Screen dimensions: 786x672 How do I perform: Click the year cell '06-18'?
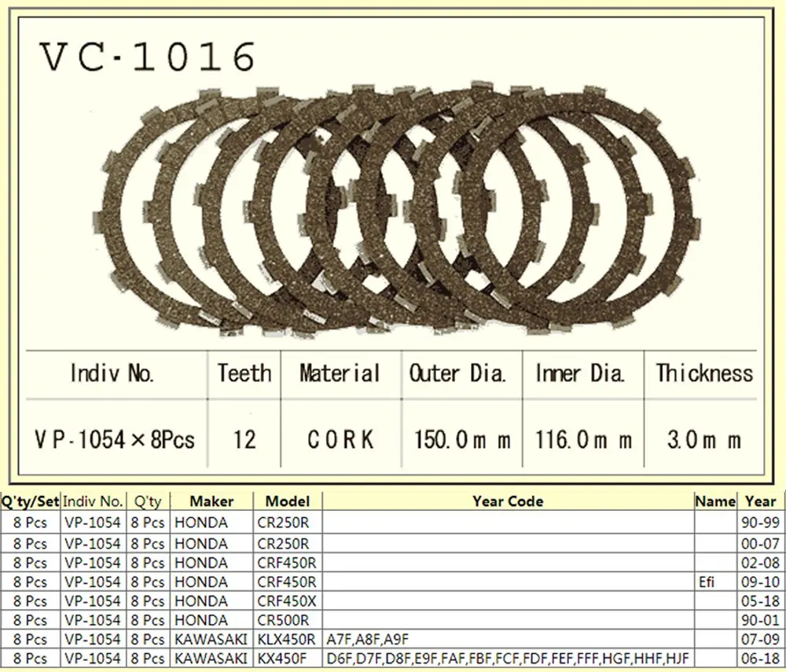pos(760,658)
